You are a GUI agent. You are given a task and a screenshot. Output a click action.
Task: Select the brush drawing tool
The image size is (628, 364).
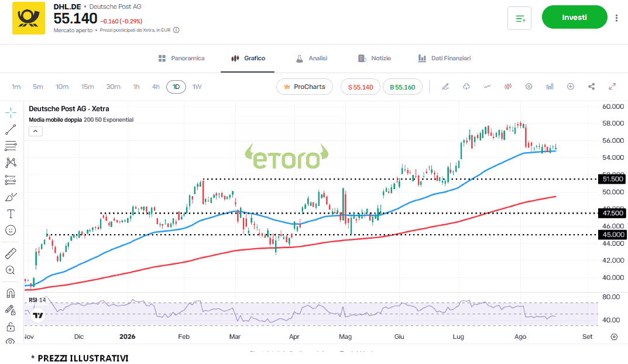click(11, 197)
